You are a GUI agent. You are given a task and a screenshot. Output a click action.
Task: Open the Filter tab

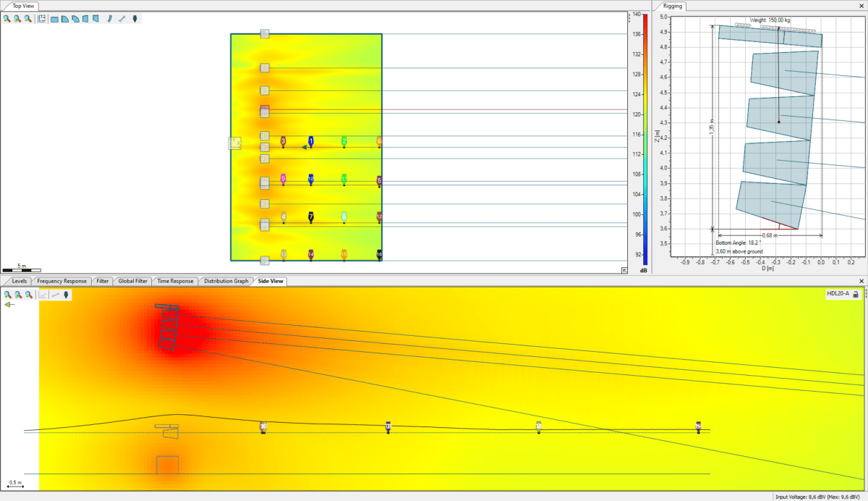pyautogui.click(x=103, y=281)
